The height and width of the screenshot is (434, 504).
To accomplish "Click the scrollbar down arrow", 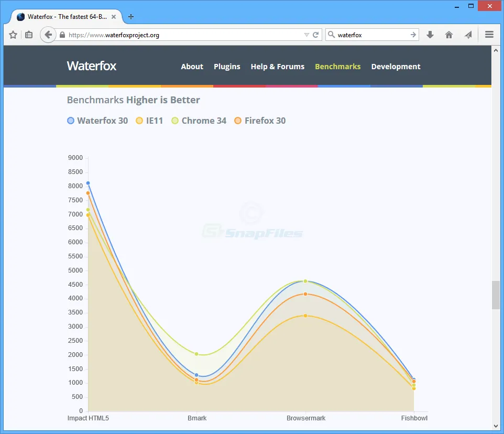I will (x=496, y=426).
